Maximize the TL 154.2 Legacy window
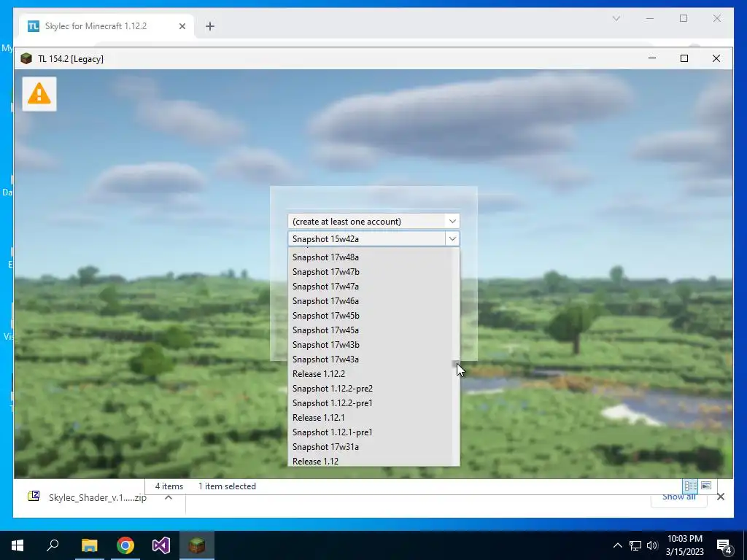 point(684,58)
